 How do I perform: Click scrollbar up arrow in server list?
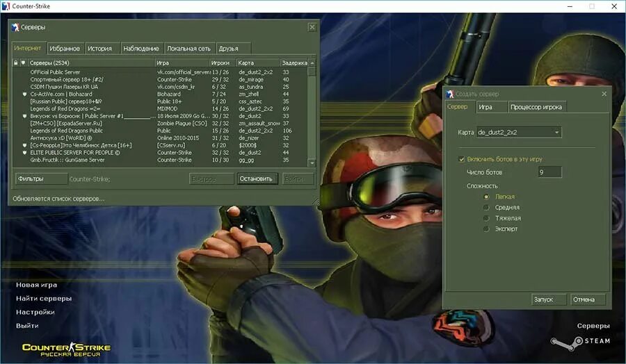click(x=312, y=63)
